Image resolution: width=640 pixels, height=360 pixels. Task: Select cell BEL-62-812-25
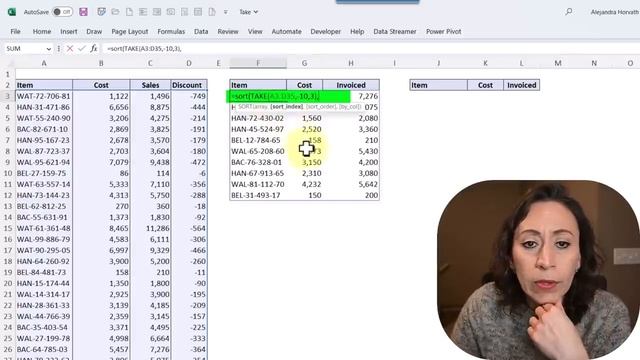click(44, 206)
